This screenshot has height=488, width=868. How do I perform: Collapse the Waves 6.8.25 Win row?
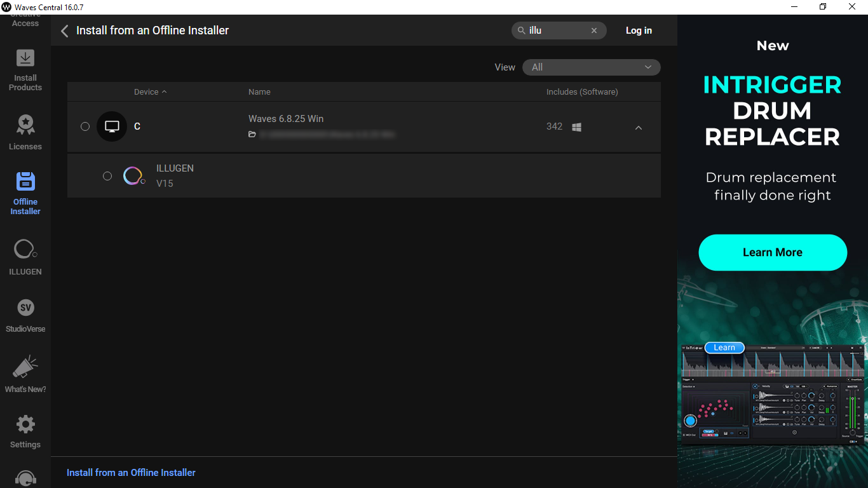639,128
